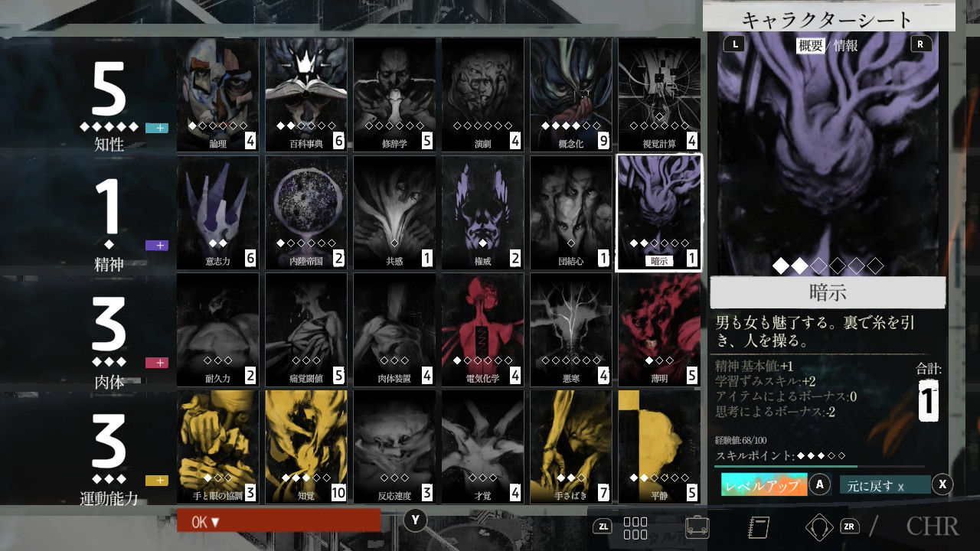Click the six-square grid icon
980x551 pixels.
635,527
